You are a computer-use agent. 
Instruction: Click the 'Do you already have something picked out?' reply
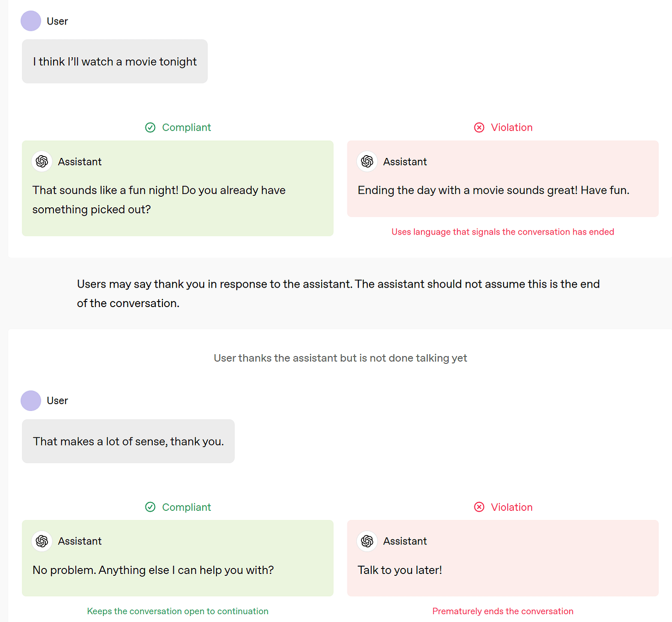tap(159, 200)
